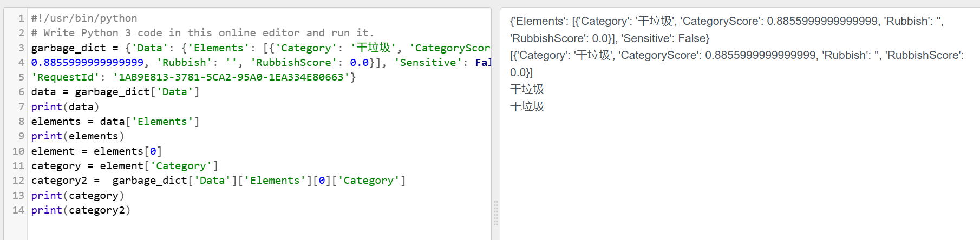Click line 'category = element['Category']'

click(x=125, y=166)
